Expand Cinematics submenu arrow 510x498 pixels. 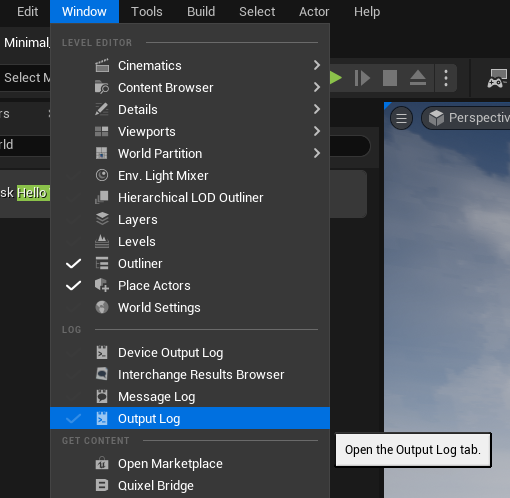pos(317,65)
